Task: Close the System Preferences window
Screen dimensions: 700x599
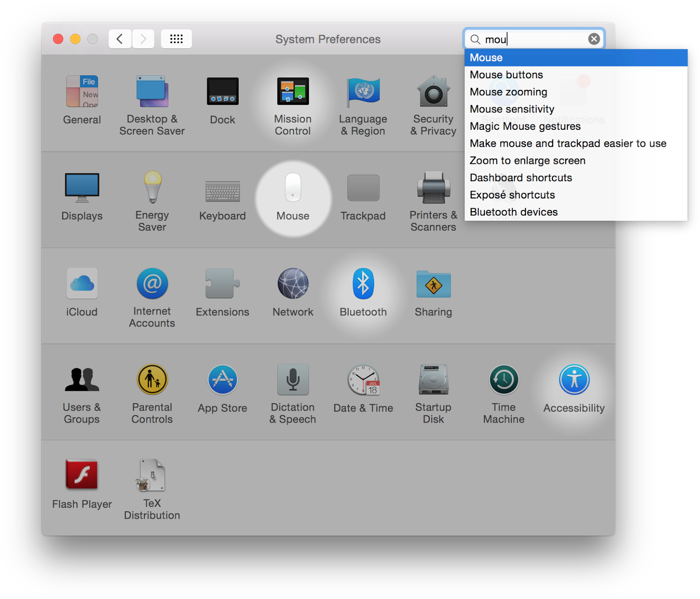Action: (x=58, y=39)
